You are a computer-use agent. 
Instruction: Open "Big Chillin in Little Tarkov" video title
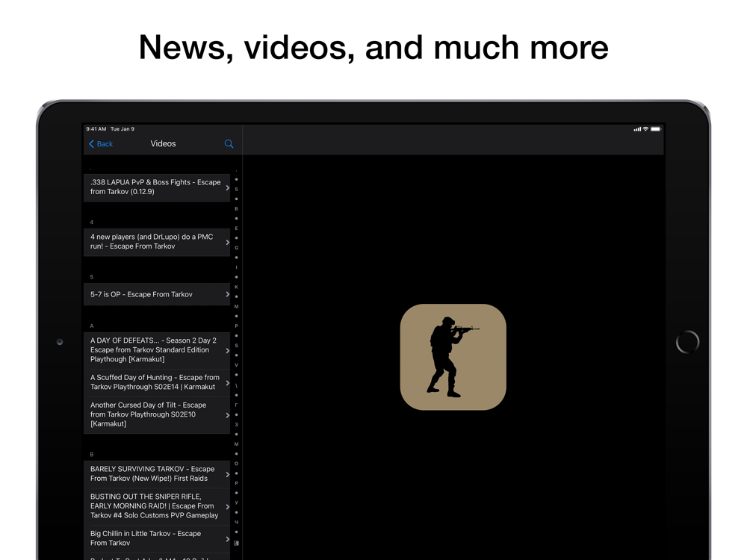click(x=146, y=538)
